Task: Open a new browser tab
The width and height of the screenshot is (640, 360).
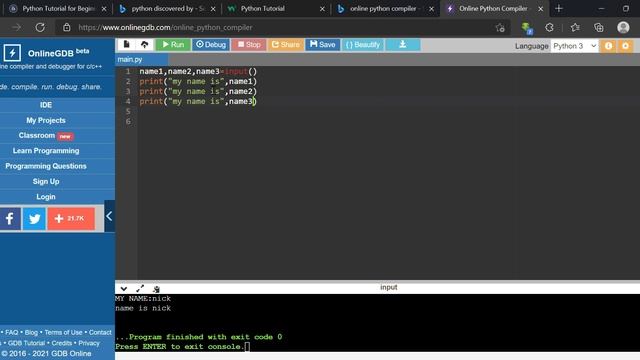Action: point(559,9)
